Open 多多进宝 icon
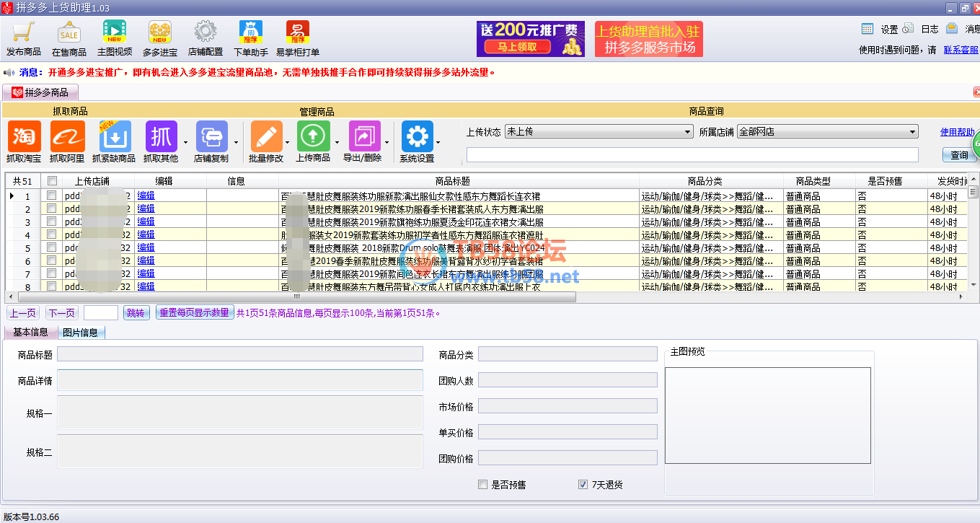980x523 pixels. click(x=160, y=32)
